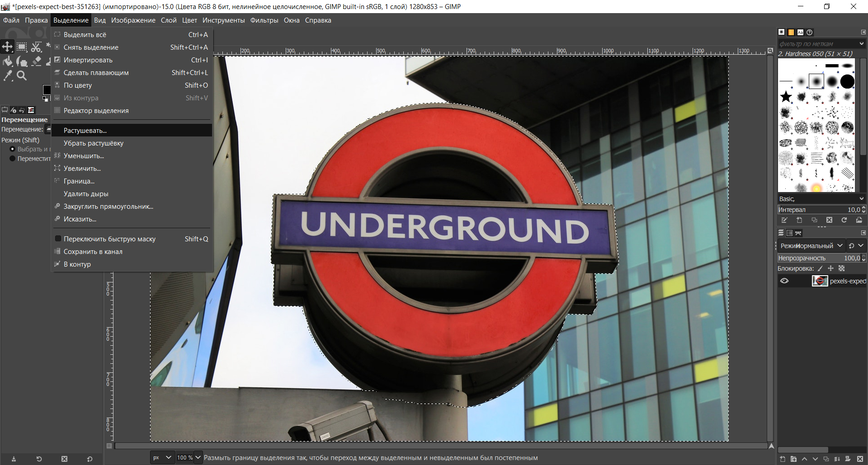868x465 pixels.
Task: Restore tool preset icon
Action: pos(39,459)
